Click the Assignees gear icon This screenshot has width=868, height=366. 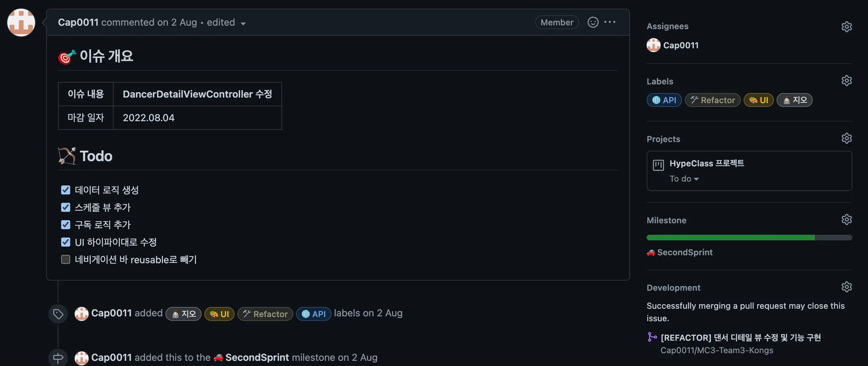point(846,27)
